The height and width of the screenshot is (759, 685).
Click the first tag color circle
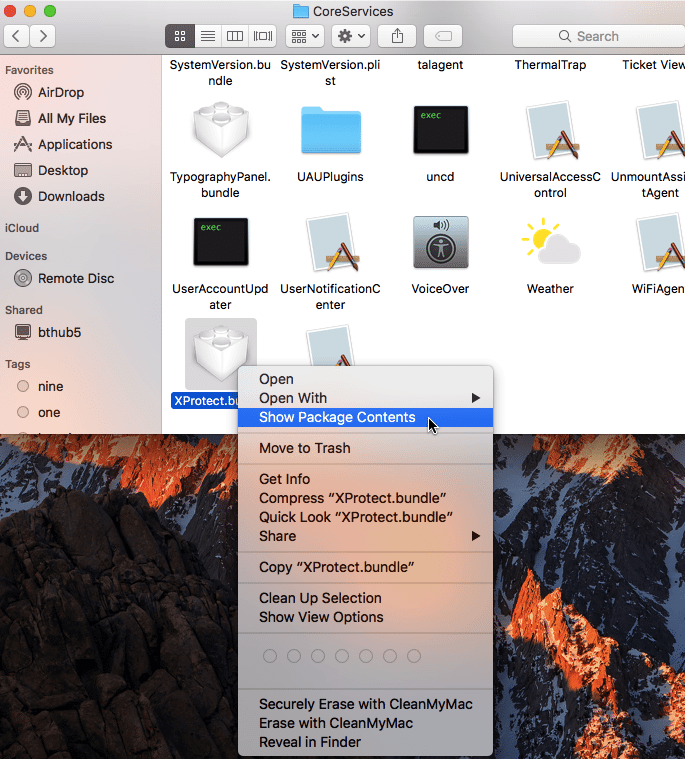[270, 656]
